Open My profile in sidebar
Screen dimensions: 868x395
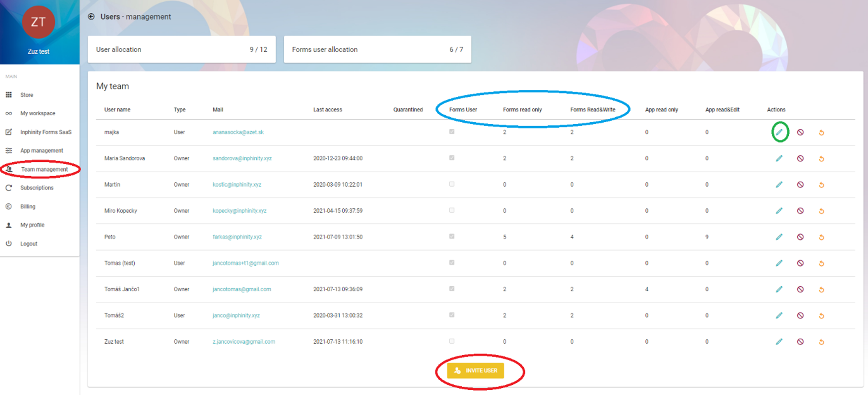point(32,225)
